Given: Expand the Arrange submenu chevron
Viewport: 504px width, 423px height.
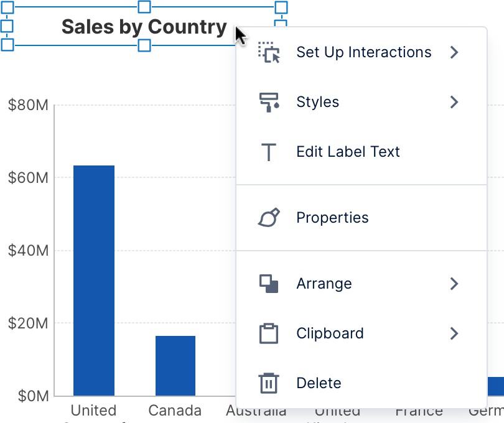Looking at the screenshot, I should [x=454, y=283].
